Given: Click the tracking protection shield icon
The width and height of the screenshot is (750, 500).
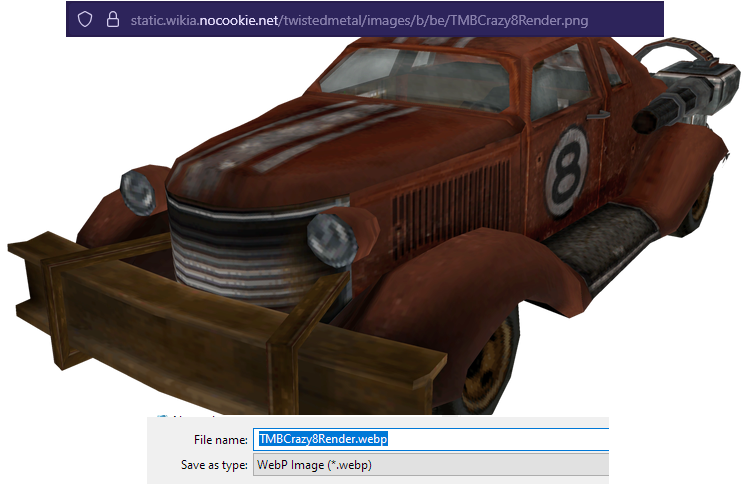Looking at the screenshot, I should tap(85, 20).
